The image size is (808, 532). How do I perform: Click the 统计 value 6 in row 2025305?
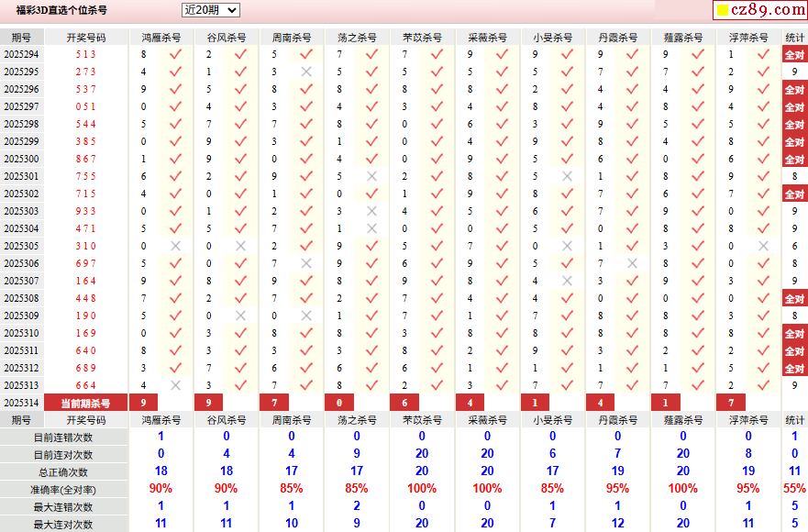(794, 247)
